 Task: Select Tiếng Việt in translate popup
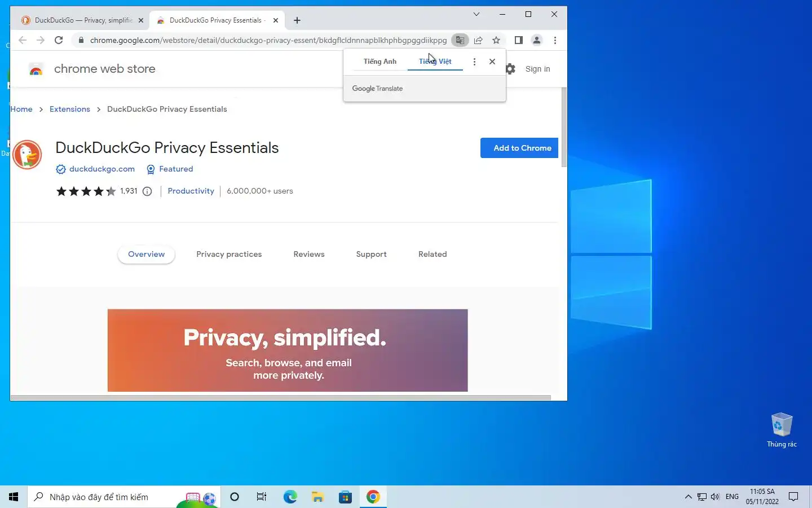click(435, 62)
